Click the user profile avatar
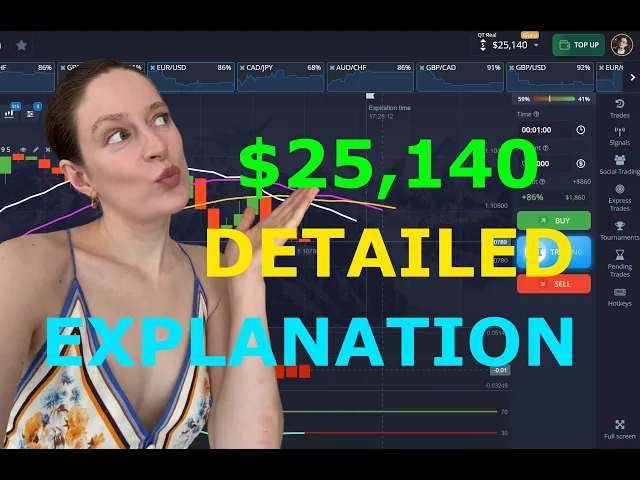 622,45
